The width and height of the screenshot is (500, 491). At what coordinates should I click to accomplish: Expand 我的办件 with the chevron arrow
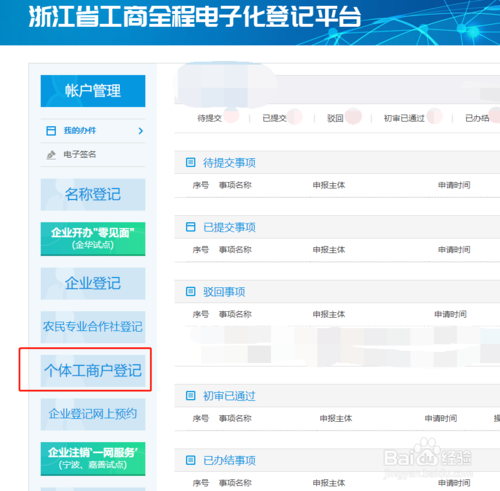coord(141,131)
